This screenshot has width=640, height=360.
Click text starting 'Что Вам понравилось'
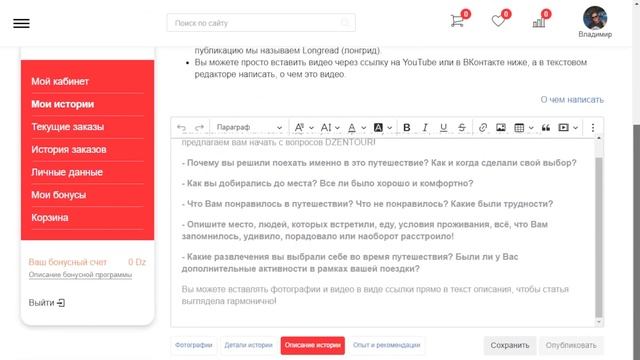367,204
